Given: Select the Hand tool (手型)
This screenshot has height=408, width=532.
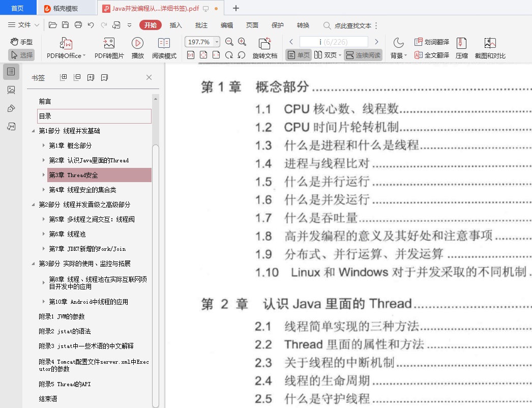Looking at the screenshot, I should [21, 42].
